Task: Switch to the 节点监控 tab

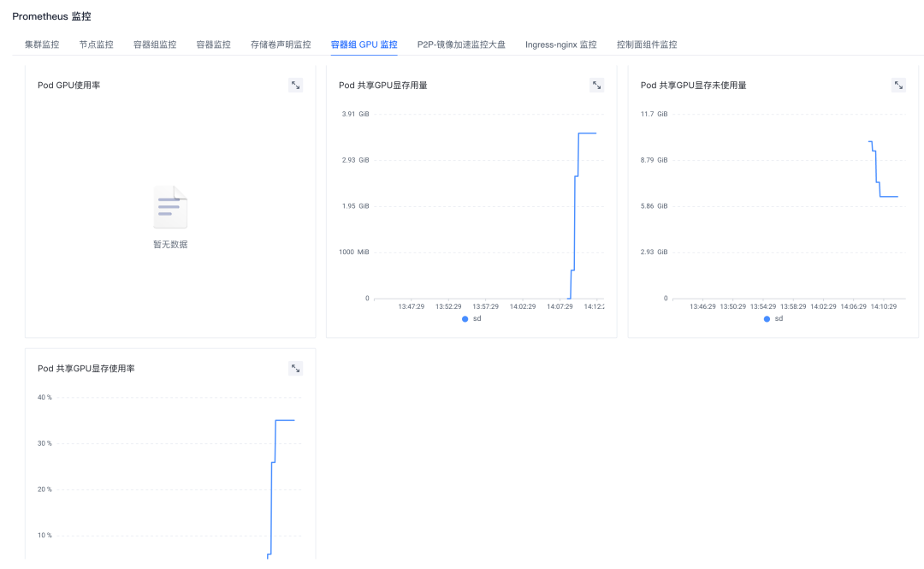Action: [x=96, y=44]
